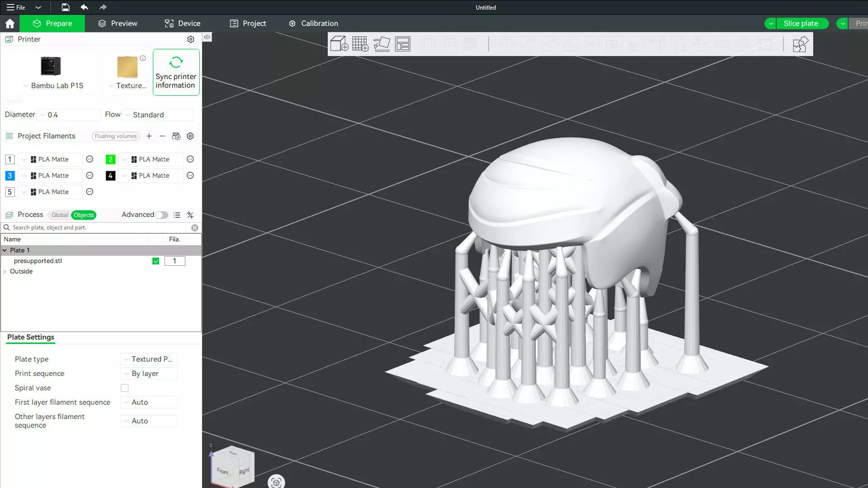Click the Add model cube icon
This screenshot has width=868, height=488.
[x=339, y=44]
